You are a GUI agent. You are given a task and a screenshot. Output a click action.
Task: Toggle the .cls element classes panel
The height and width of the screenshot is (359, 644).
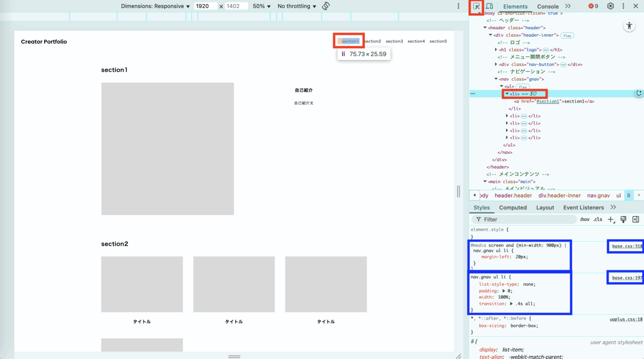598,219
